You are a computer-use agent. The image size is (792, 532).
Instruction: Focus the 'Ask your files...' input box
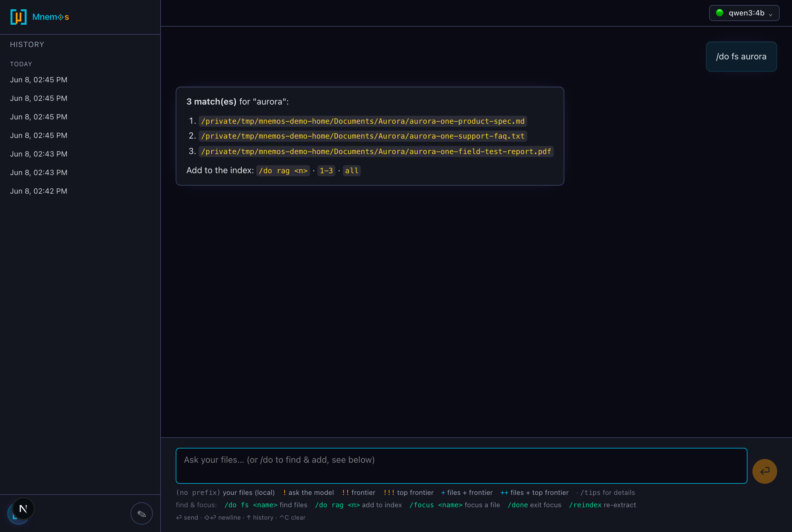coord(461,465)
